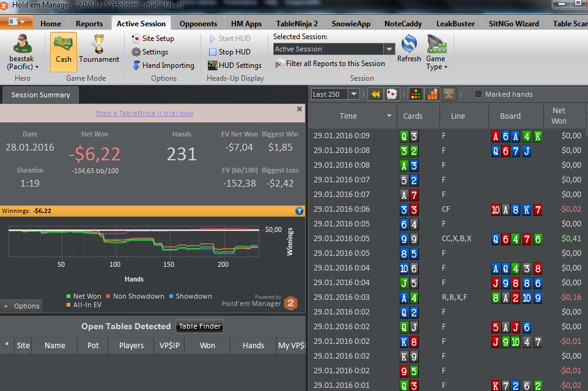Click the EV Net Won value -$7,04
The image size is (588, 391).
click(239, 147)
